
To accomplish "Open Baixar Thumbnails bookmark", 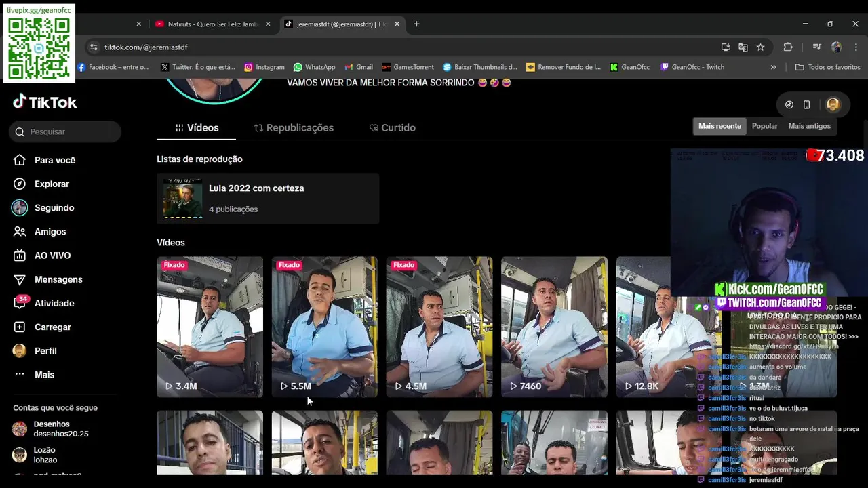I will (479, 67).
